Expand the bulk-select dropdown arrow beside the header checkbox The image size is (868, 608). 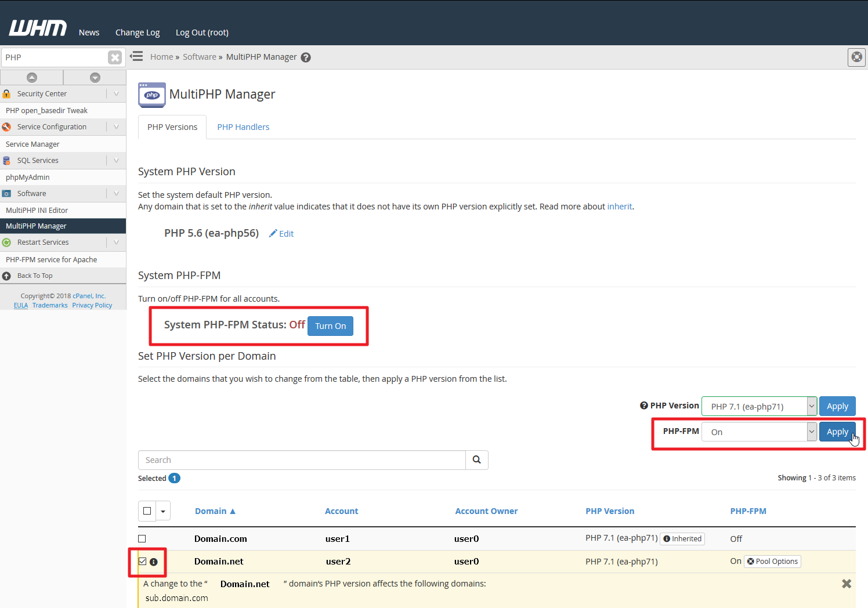[x=163, y=511]
